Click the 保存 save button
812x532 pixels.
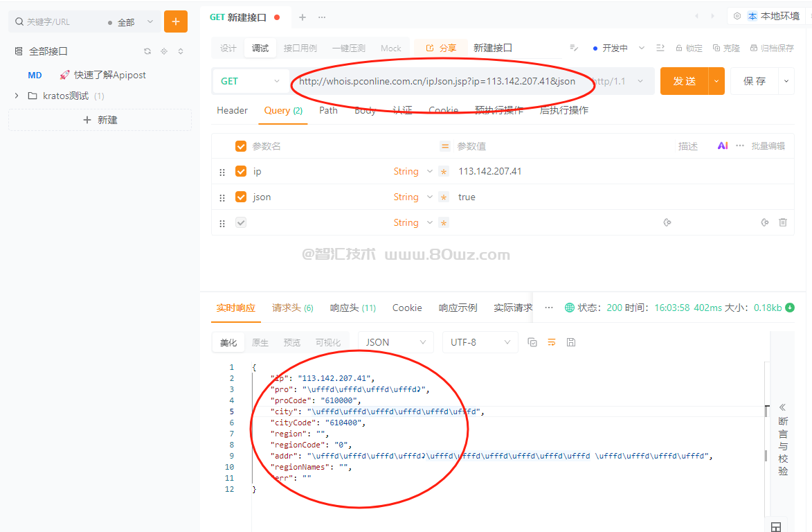[x=754, y=81]
